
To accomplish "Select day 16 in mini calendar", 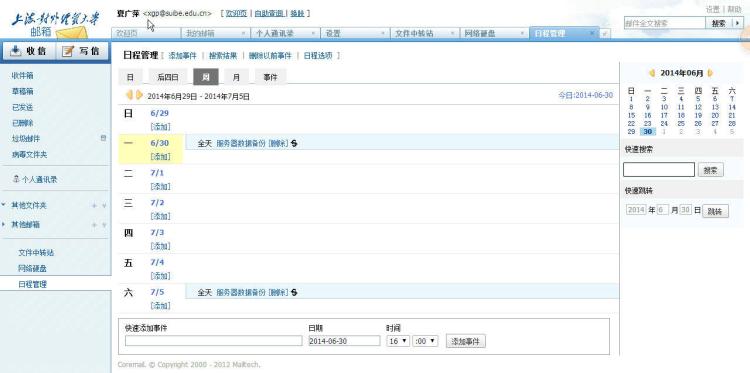I will [648, 115].
